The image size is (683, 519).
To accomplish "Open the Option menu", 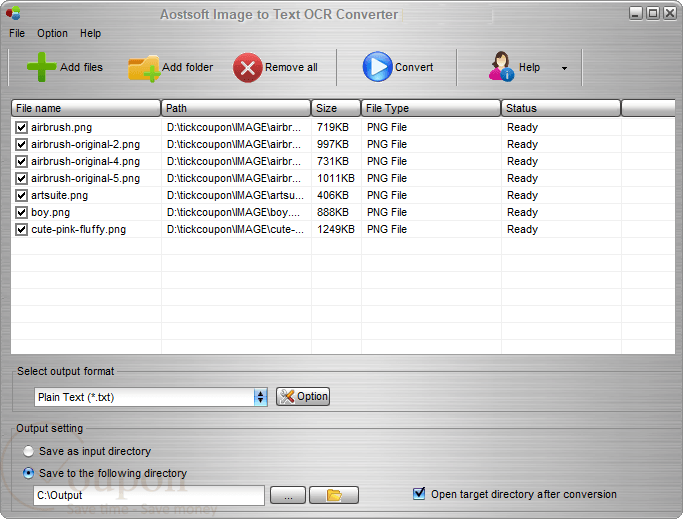I will pyautogui.click(x=52, y=33).
